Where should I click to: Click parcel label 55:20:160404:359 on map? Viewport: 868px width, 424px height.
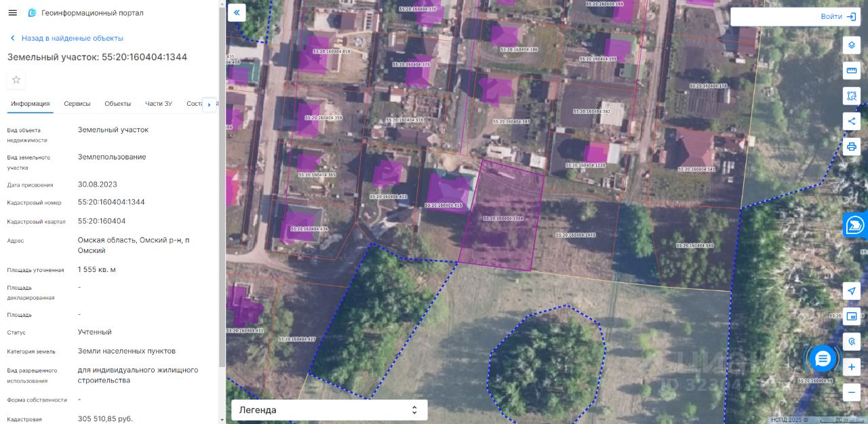[x=323, y=118]
